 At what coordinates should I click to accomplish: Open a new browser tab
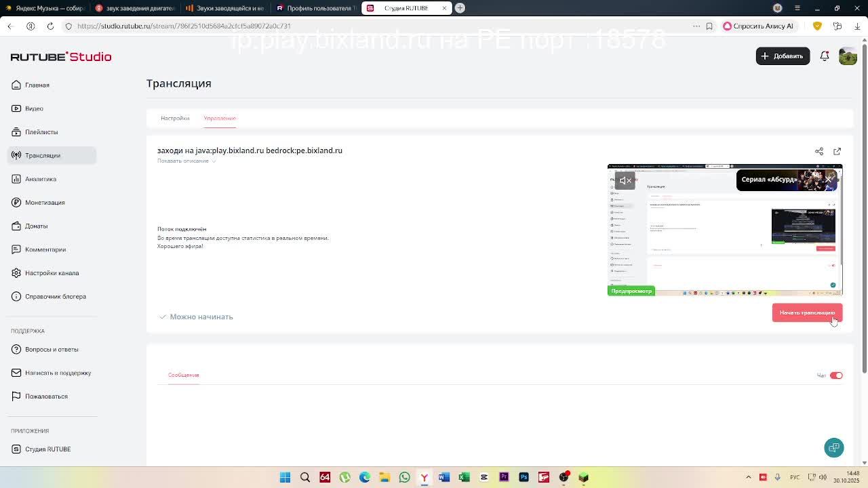coord(460,8)
